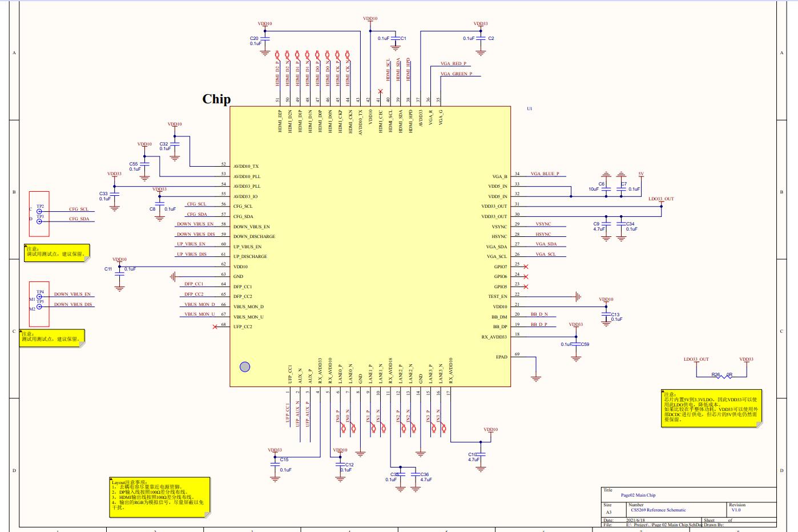Screen dimensions: 798x532
Task: Click the no-connect X beside GPIO7
Action: pos(526,267)
